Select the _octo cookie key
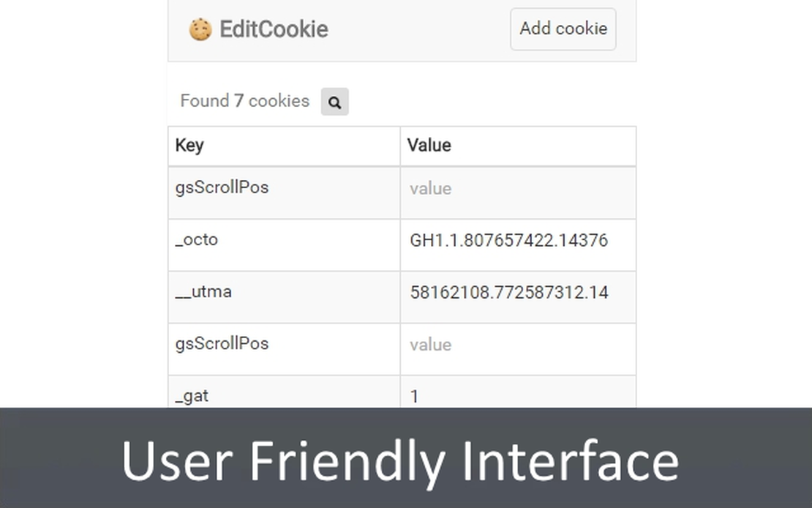 click(x=196, y=239)
